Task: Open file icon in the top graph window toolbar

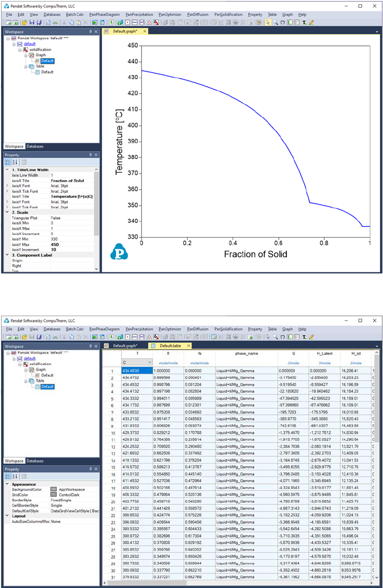Action: pos(24,22)
